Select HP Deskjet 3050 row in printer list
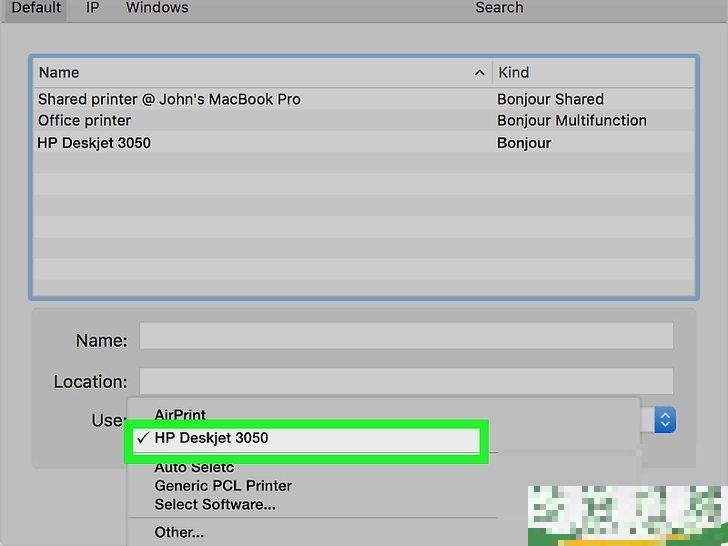The image size is (728, 546). pos(94,143)
